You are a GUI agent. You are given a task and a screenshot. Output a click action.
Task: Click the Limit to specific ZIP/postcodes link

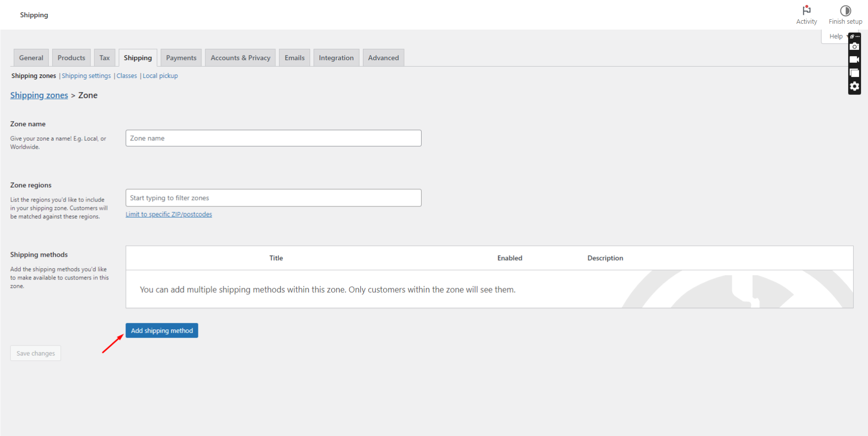pyautogui.click(x=169, y=214)
